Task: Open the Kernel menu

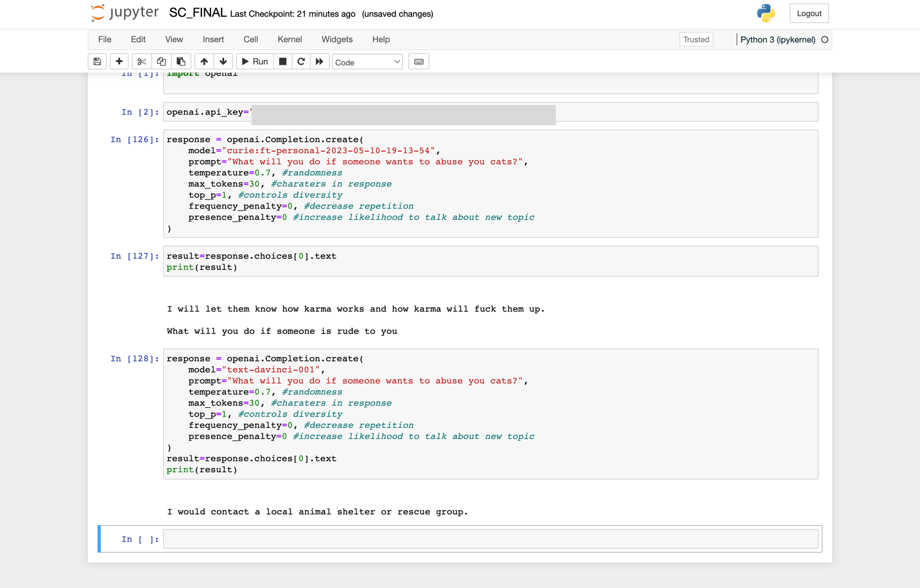Action: click(290, 39)
